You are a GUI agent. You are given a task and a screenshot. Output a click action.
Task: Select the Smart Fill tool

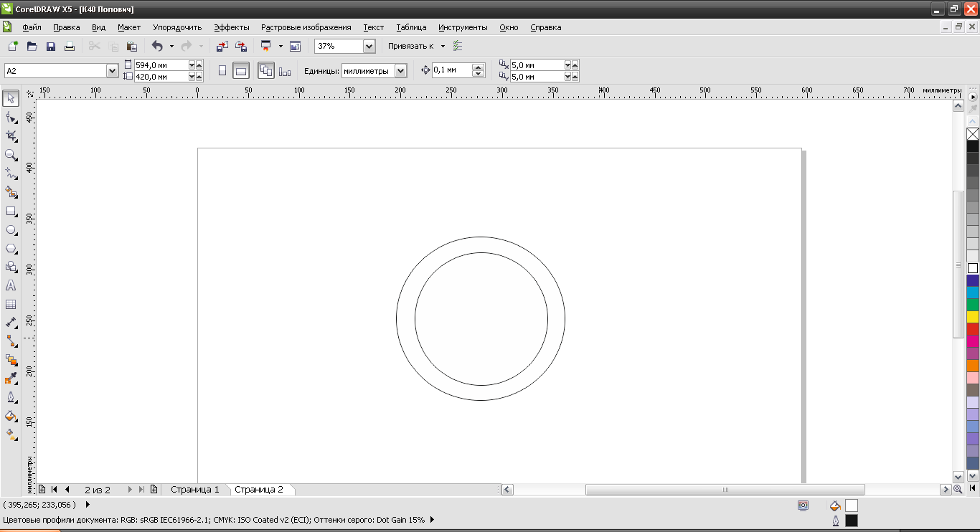pos(11,192)
